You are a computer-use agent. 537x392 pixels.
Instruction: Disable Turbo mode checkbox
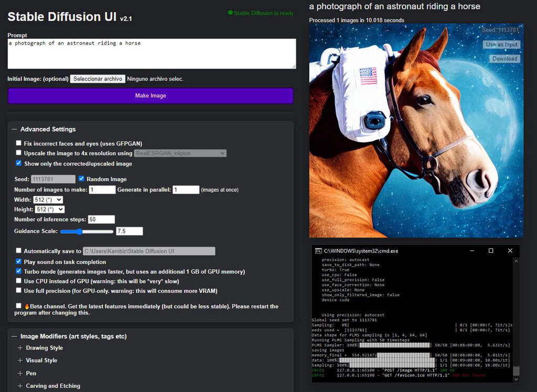(x=19, y=271)
